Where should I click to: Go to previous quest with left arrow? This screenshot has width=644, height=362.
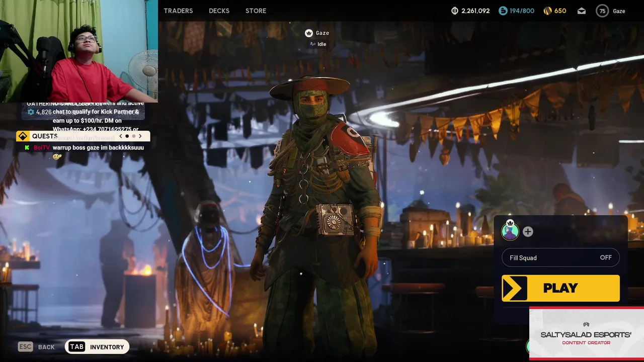120,136
